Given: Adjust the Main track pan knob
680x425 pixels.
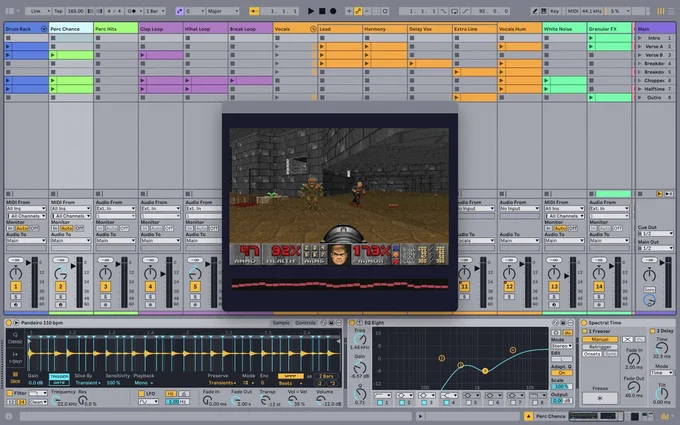Looking at the screenshot, I should click(x=649, y=274).
